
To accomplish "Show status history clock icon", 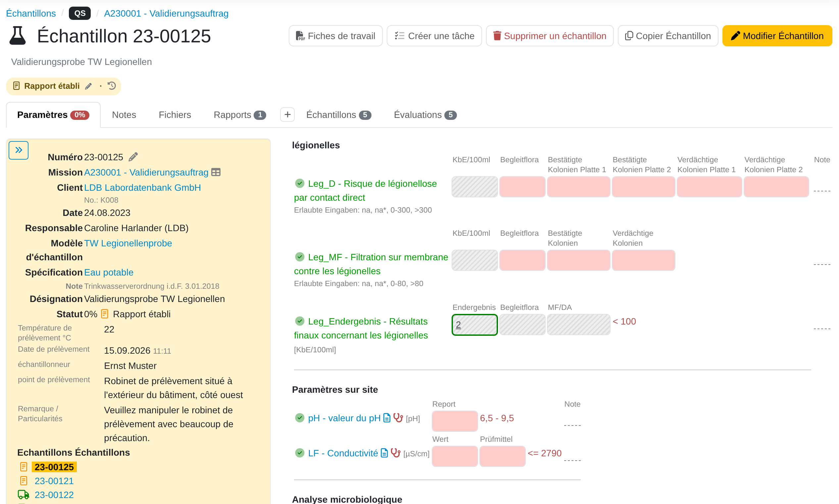I will click(112, 86).
